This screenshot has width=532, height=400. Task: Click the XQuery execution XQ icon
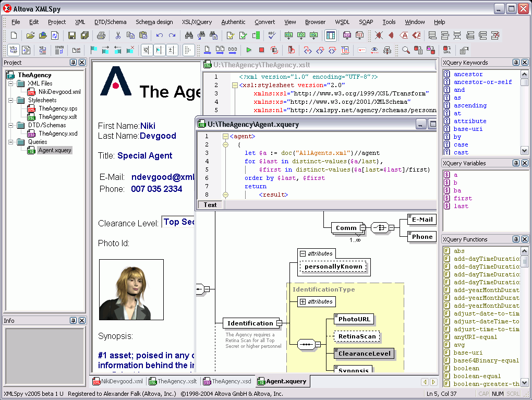coord(314,35)
